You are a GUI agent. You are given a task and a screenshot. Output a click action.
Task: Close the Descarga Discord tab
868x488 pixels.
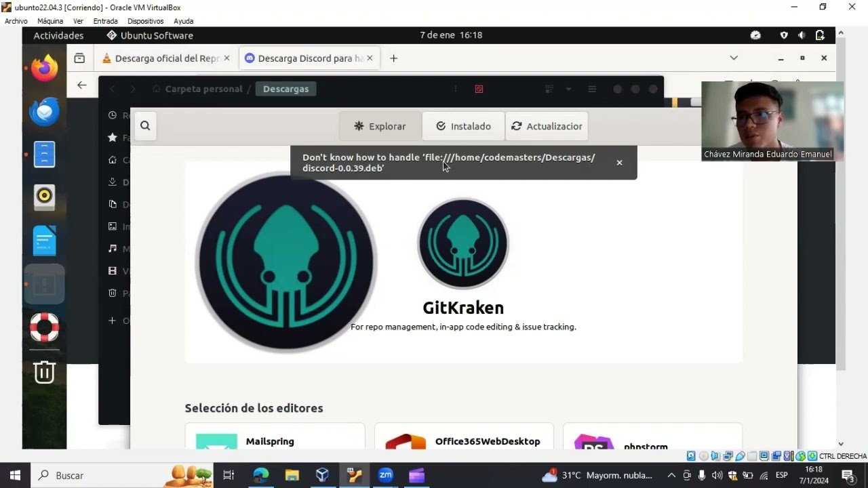pos(370,58)
